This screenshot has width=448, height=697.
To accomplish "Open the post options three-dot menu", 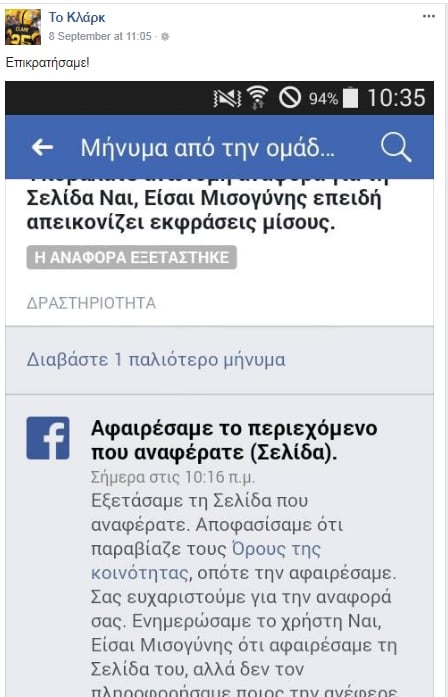I will coord(428,16).
